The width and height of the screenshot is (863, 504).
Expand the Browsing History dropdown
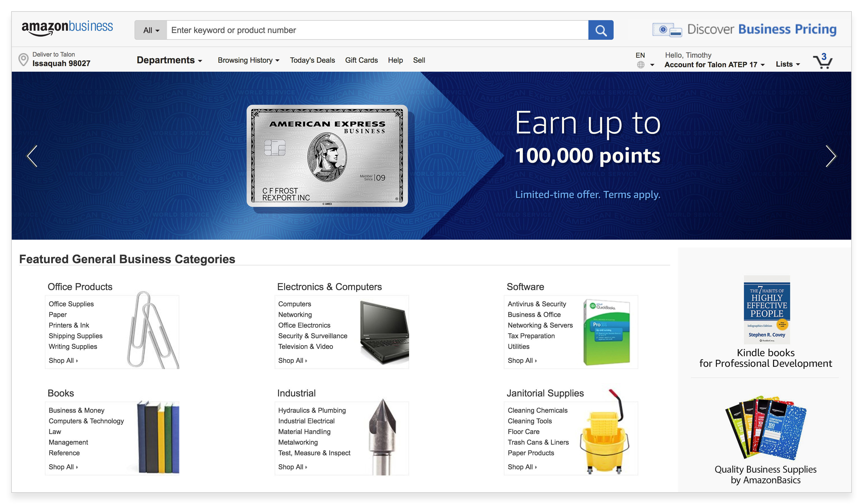(248, 60)
